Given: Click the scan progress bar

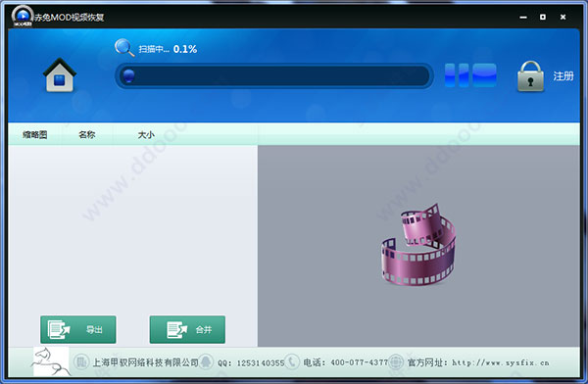Looking at the screenshot, I should pos(274,76).
